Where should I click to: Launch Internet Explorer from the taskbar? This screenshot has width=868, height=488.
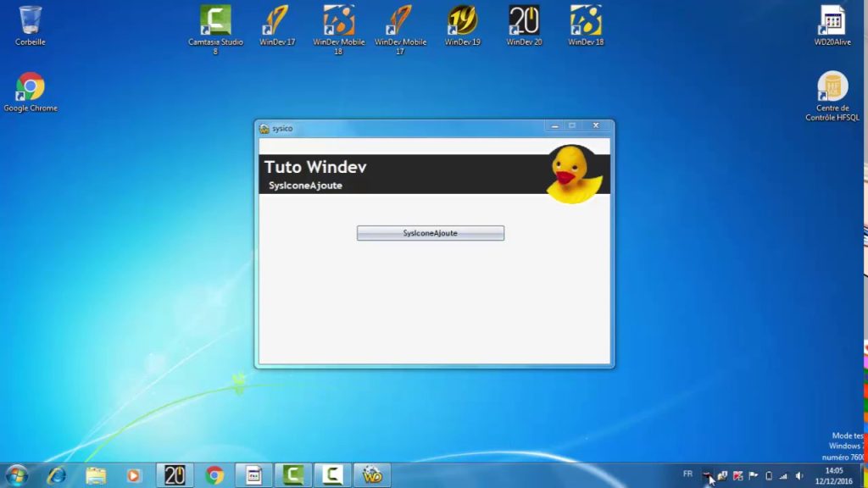[57, 475]
